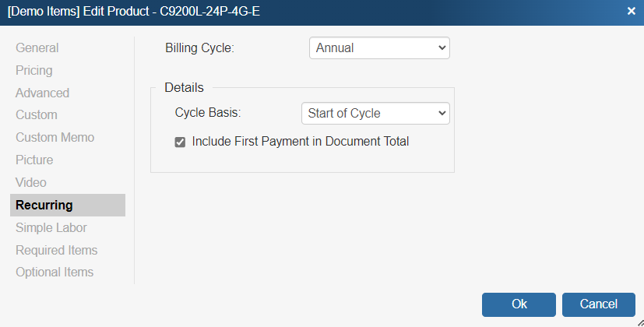Close the Edit Product dialog

(x=631, y=12)
